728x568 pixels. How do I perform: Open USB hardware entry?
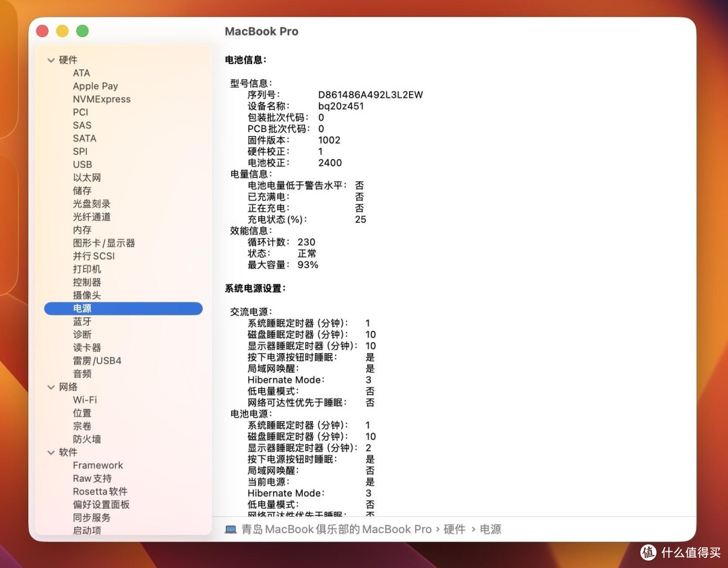point(82,164)
